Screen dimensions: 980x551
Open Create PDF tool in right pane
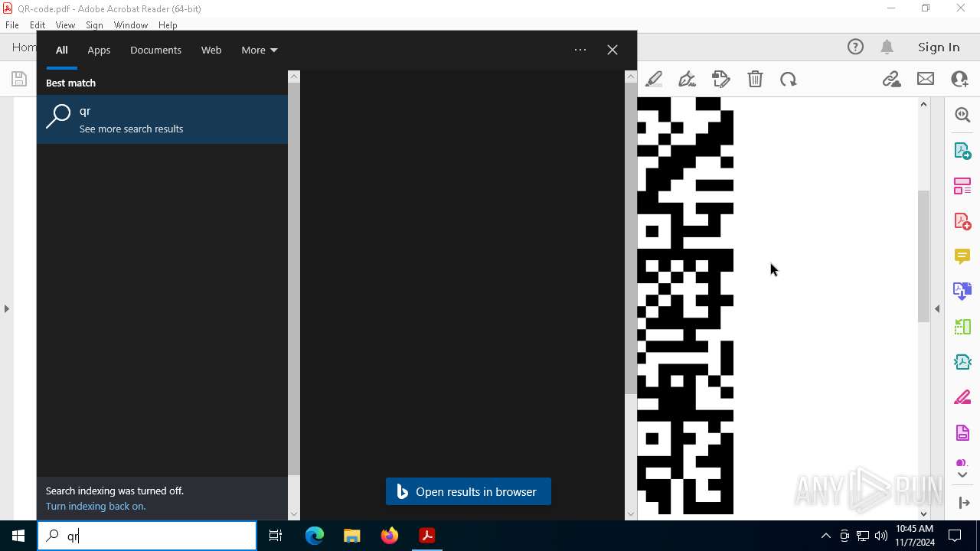(x=962, y=220)
